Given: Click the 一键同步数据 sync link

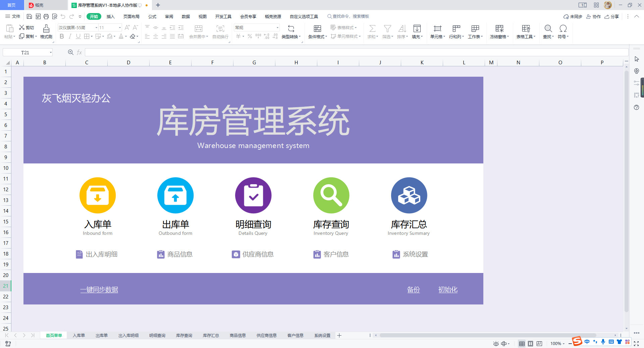Looking at the screenshot, I should 99,290.
